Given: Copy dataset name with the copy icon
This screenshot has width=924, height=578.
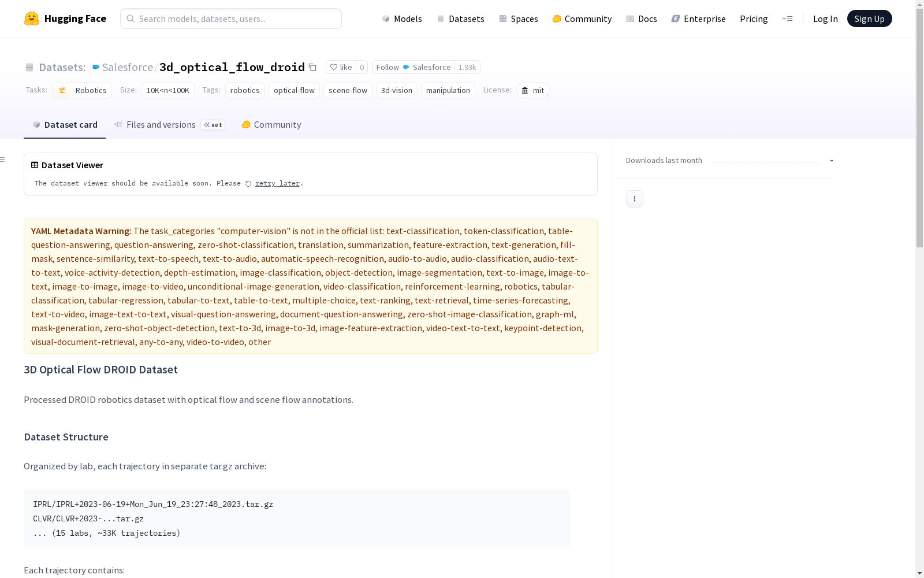Looking at the screenshot, I should (x=312, y=67).
